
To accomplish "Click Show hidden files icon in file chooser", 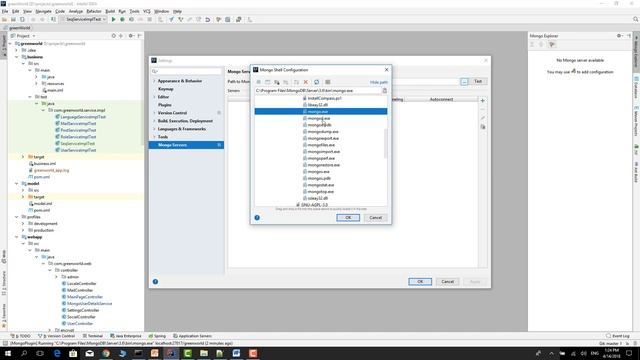I will 327,82.
